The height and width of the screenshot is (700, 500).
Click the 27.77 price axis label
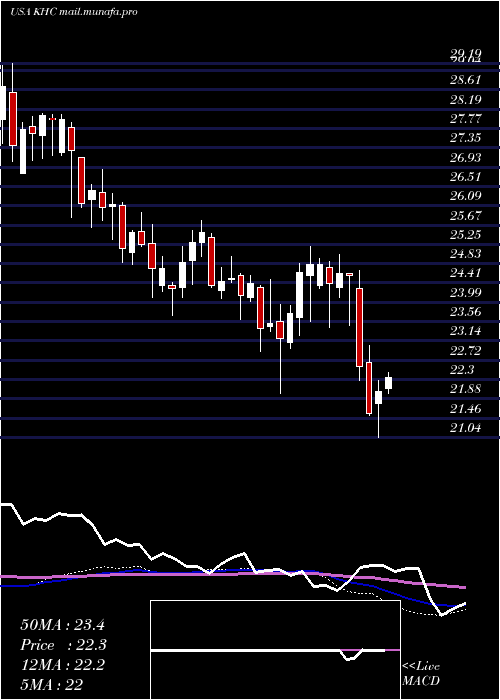(x=466, y=119)
